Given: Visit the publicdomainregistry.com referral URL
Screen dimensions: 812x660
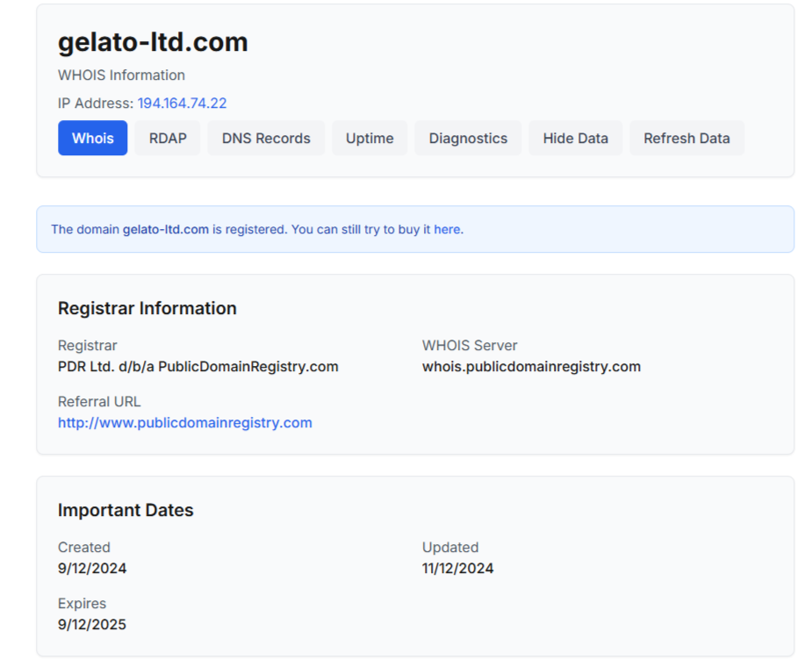Looking at the screenshot, I should pyautogui.click(x=184, y=423).
